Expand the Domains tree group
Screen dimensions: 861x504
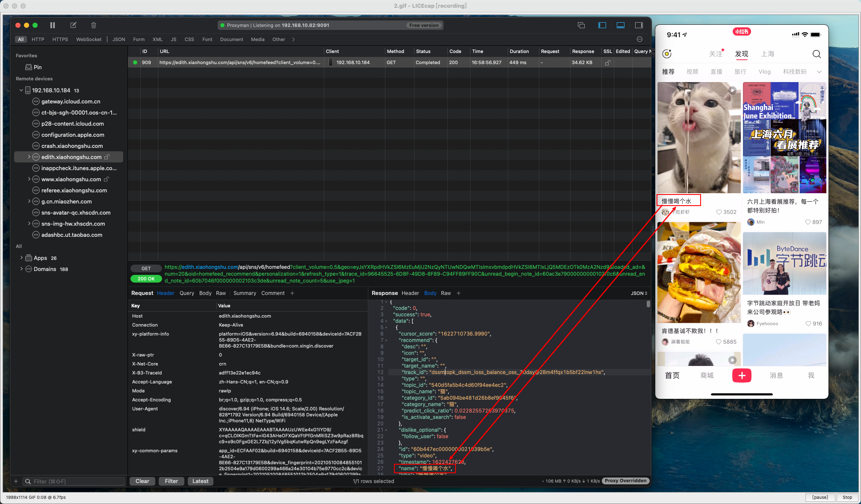coord(21,269)
